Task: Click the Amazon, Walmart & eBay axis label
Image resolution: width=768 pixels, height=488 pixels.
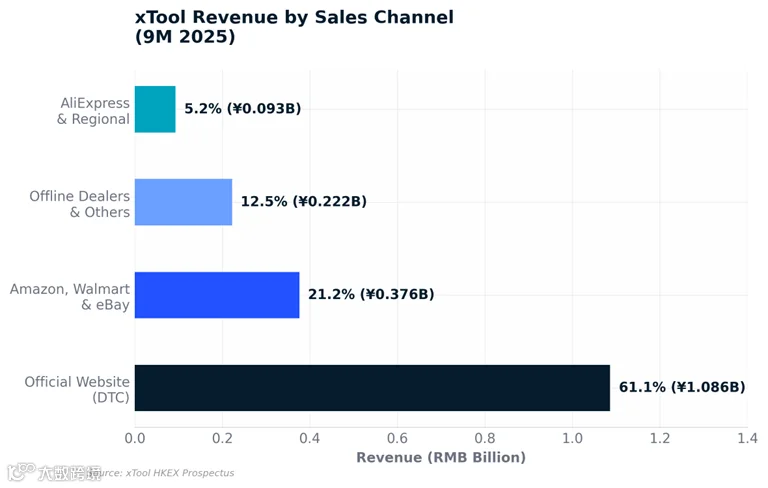Action: pyautogui.click(x=70, y=297)
